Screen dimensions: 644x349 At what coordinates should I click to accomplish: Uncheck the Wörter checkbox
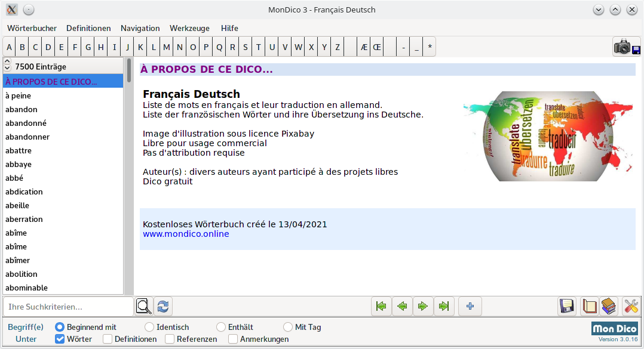(60, 339)
